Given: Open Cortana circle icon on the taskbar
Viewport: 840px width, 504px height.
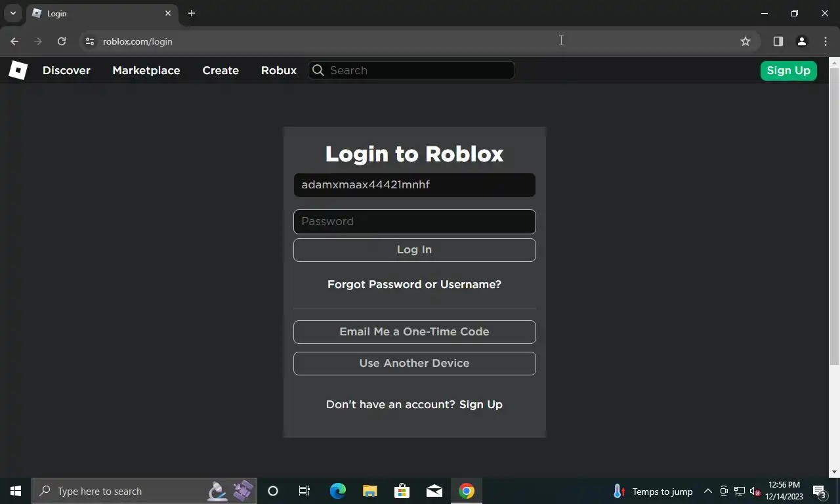Looking at the screenshot, I should click(273, 491).
